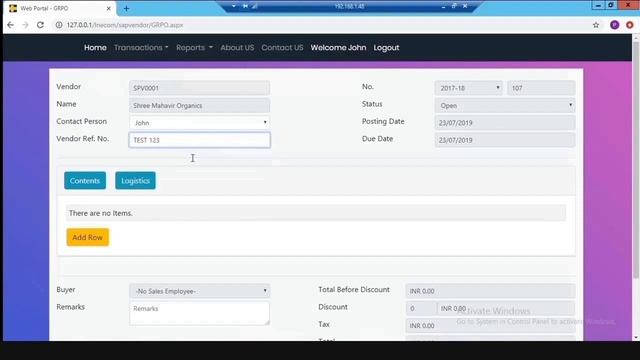The width and height of the screenshot is (640, 360).
Task: Click the 'There are no Items.' message
Action: [101, 213]
